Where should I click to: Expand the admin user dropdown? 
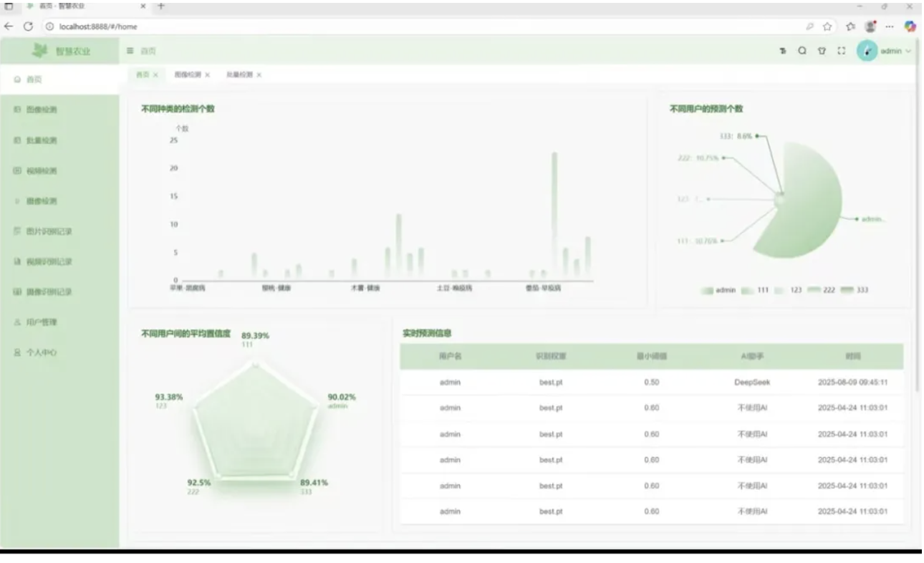(909, 52)
